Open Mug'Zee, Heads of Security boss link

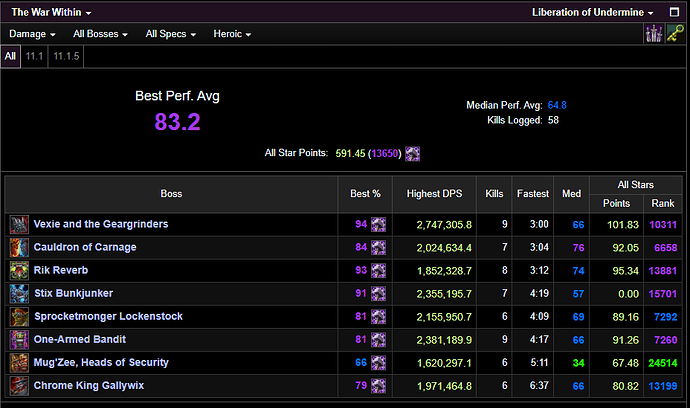tap(101, 362)
